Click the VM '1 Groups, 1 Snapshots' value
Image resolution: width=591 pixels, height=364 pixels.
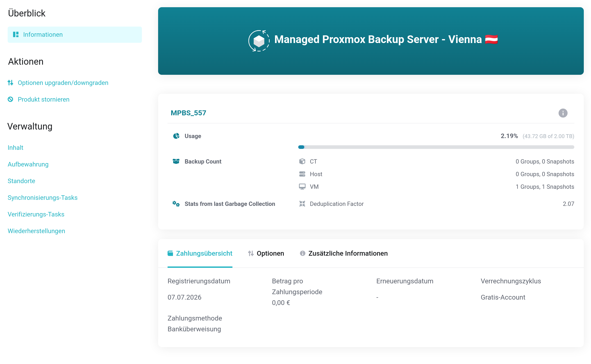tap(545, 187)
